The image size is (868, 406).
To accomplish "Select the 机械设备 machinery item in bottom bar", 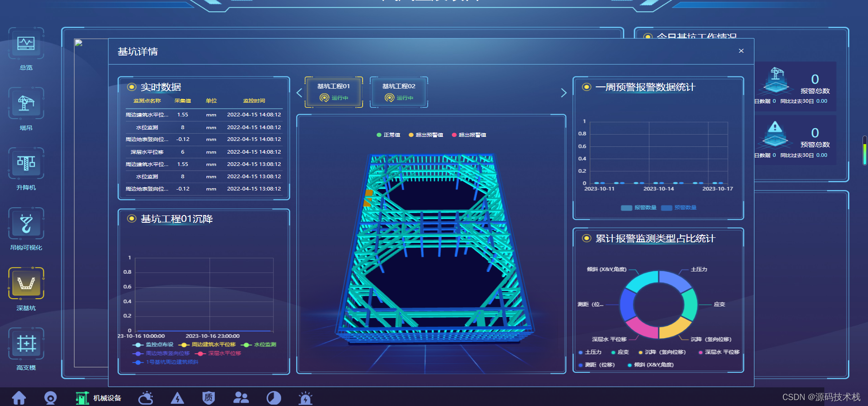I will click(x=99, y=398).
